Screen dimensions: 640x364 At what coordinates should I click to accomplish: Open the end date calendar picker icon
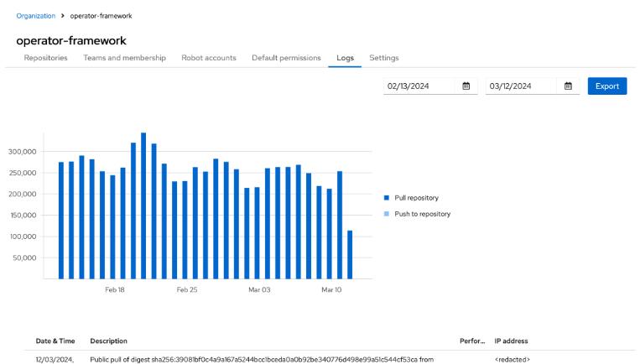[x=568, y=86]
